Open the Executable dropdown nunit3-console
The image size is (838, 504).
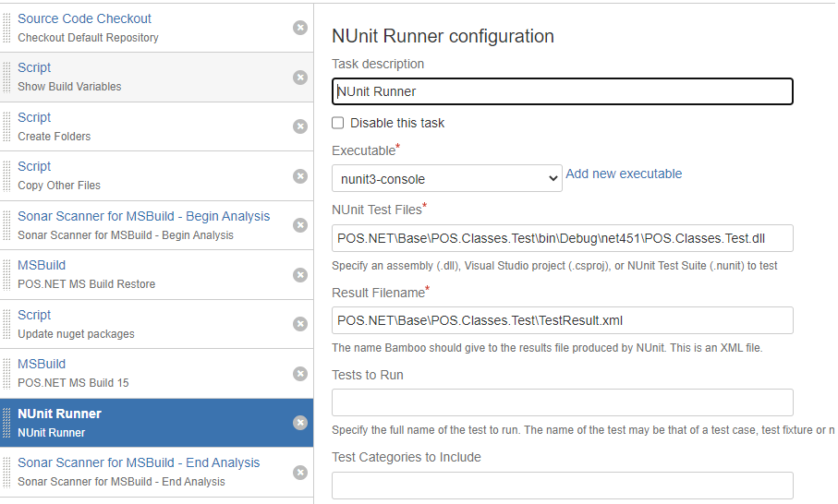click(x=447, y=178)
